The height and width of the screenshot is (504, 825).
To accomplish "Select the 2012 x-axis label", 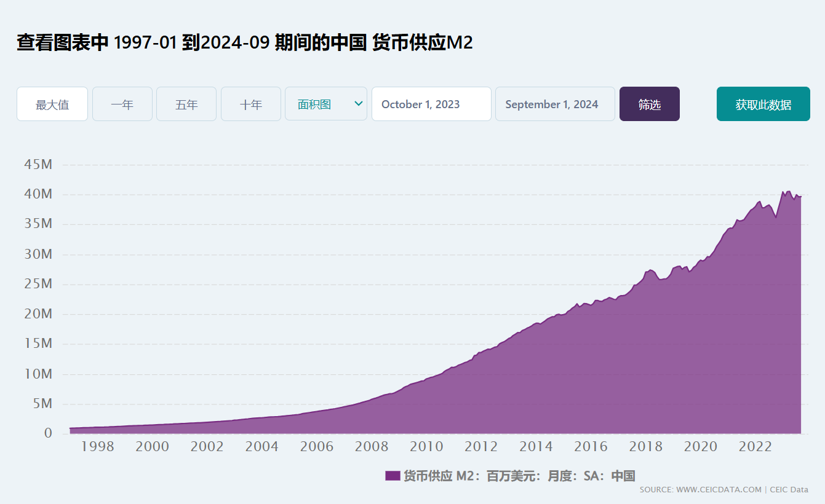I will [x=481, y=447].
